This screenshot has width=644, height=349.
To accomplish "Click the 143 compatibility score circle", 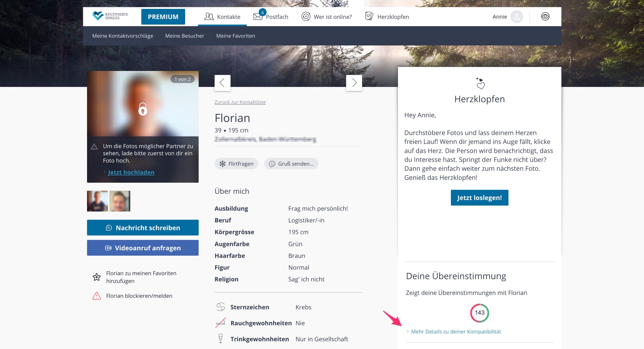I will [x=479, y=313].
